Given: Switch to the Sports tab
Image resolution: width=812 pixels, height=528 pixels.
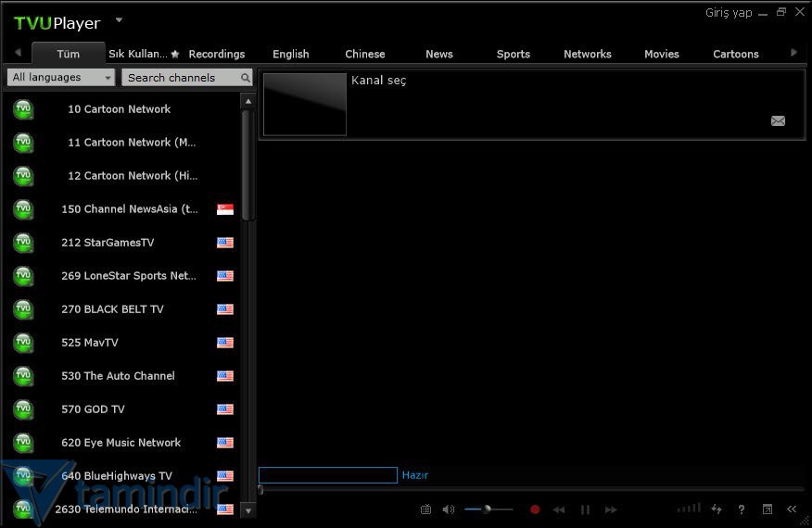Looking at the screenshot, I should pyautogui.click(x=514, y=54).
